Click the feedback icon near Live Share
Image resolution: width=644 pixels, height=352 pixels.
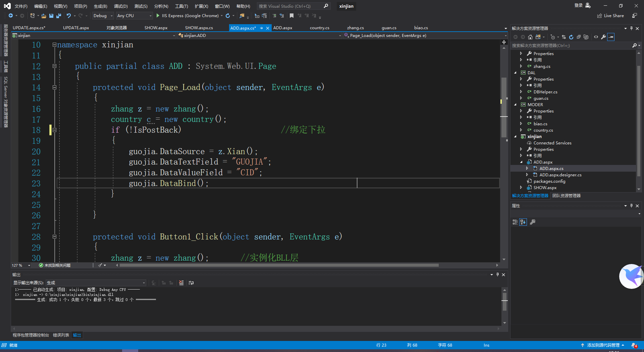coord(634,16)
